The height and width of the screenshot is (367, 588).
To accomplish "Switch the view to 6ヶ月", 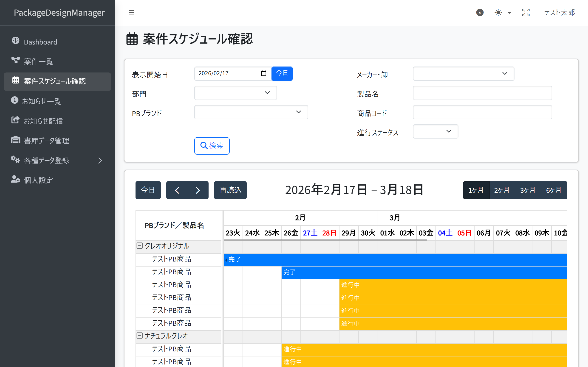I will [x=554, y=190].
